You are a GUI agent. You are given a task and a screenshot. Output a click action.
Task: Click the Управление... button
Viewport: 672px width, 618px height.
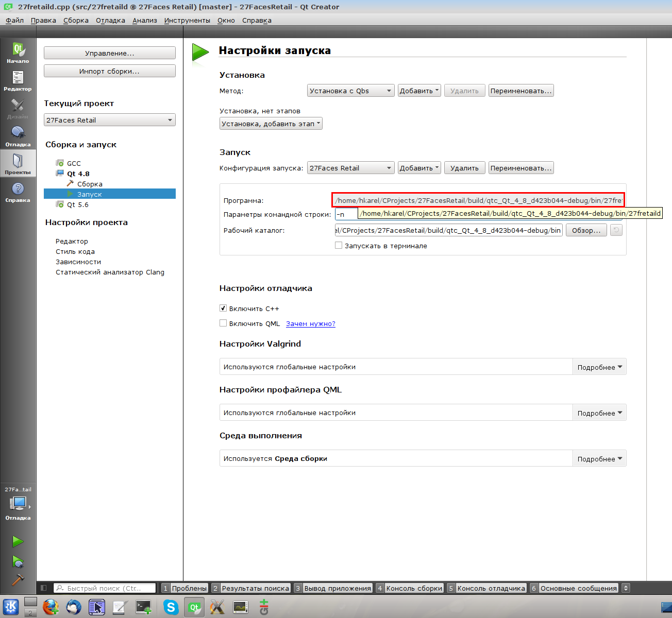click(x=109, y=53)
